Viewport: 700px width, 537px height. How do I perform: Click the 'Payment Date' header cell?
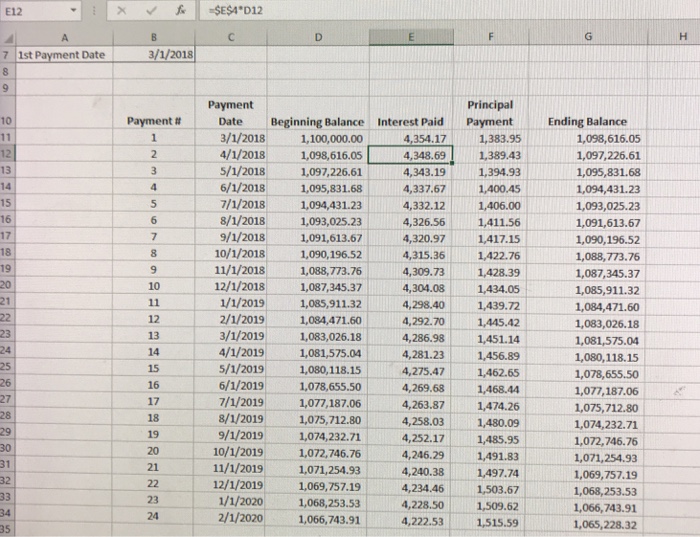[x=230, y=113]
